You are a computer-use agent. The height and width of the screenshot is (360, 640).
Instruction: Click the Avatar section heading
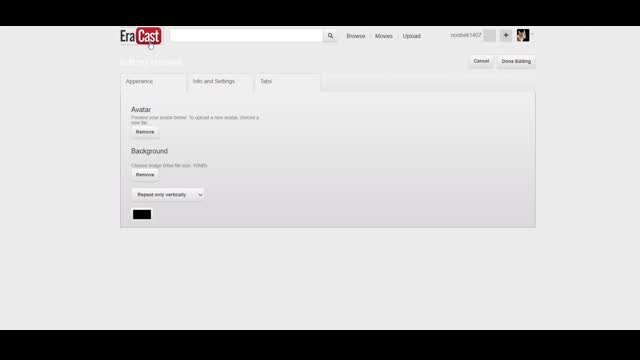[x=141, y=110]
